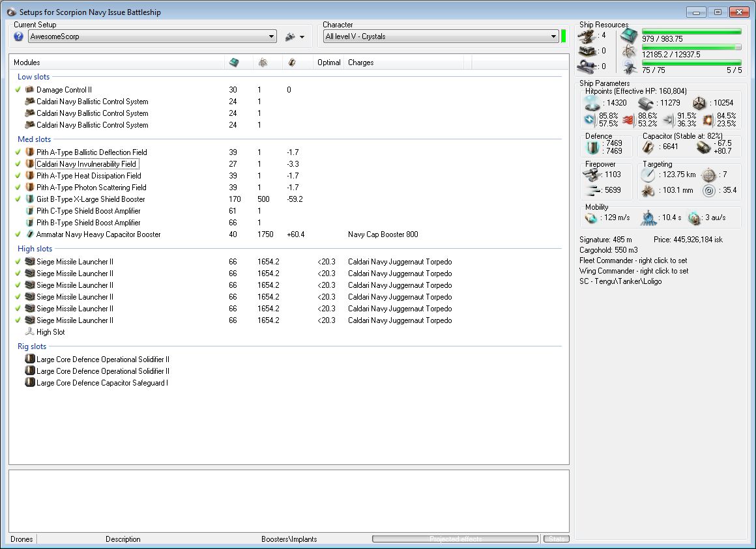
Task: Toggle the first Siege Missile Launcher II checkmark
Action: [x=18, y=262]
